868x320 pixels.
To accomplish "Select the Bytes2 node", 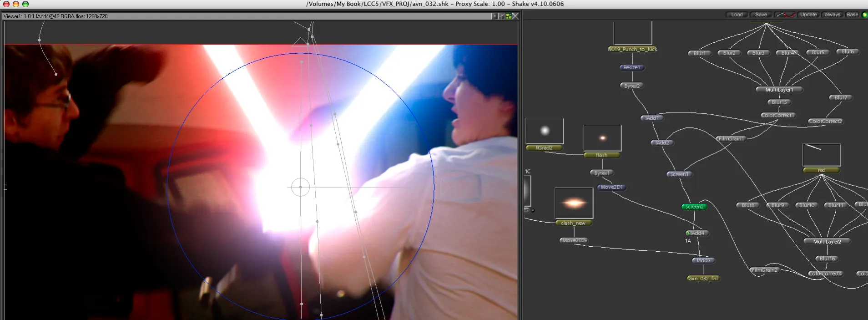I will click(x=632, y=86).
